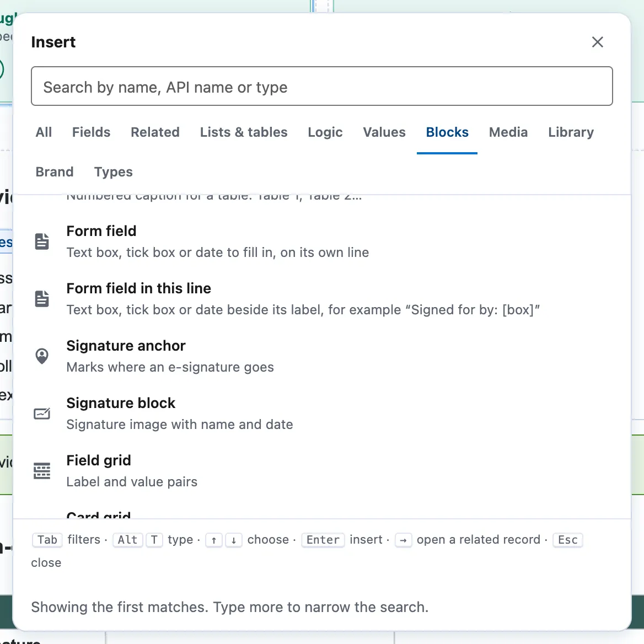Click the Alt key hint
Screen dimensions: 644x644
[x=127, y=540]
